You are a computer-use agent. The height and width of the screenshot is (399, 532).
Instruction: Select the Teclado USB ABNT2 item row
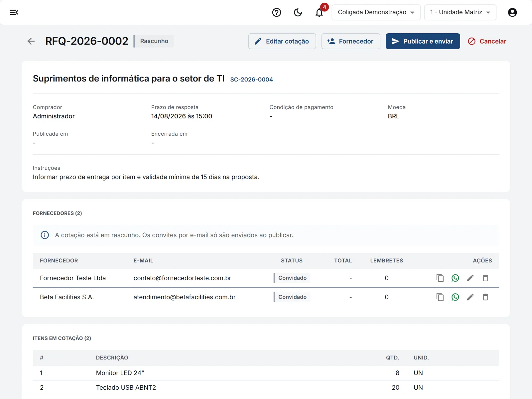click(266, 388)
